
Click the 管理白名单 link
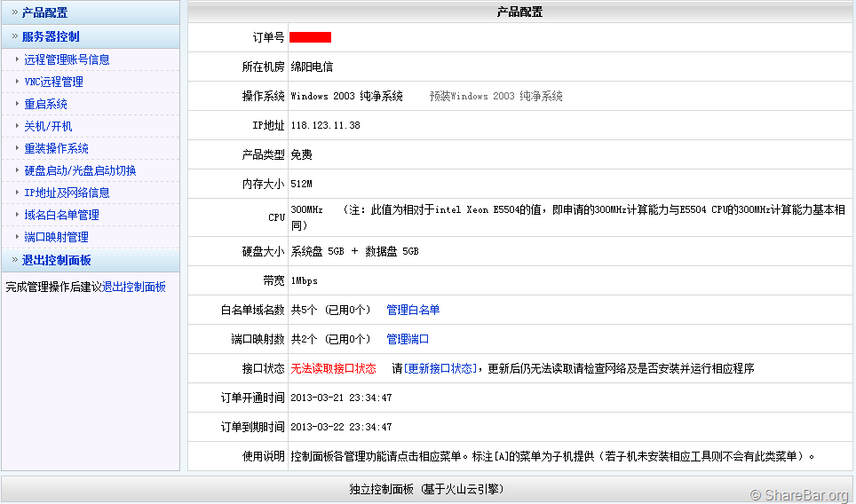(413, 310)
